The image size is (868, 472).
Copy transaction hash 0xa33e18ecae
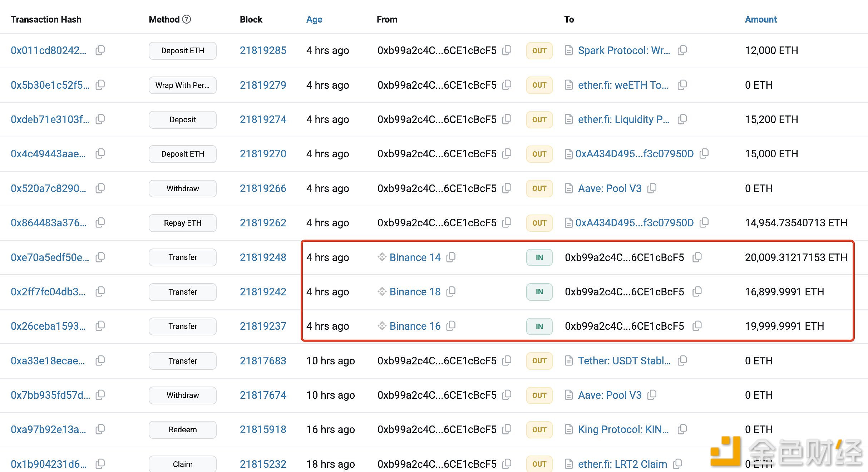click(100, 361)
